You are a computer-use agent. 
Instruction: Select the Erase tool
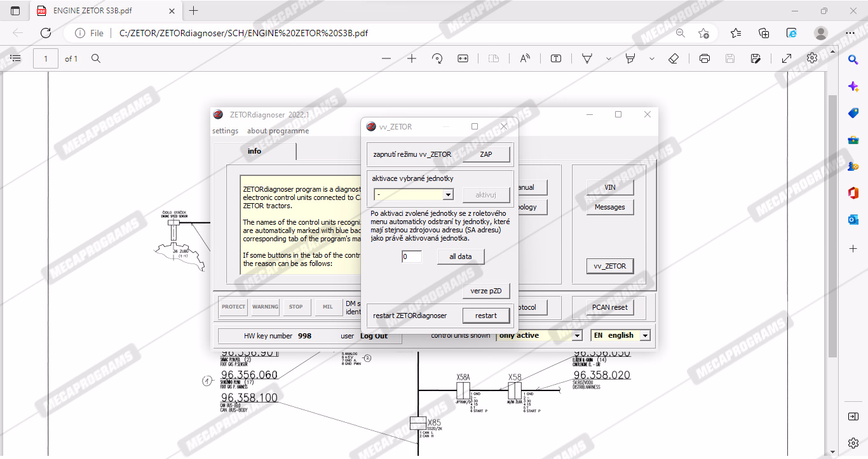click(674, 58)
